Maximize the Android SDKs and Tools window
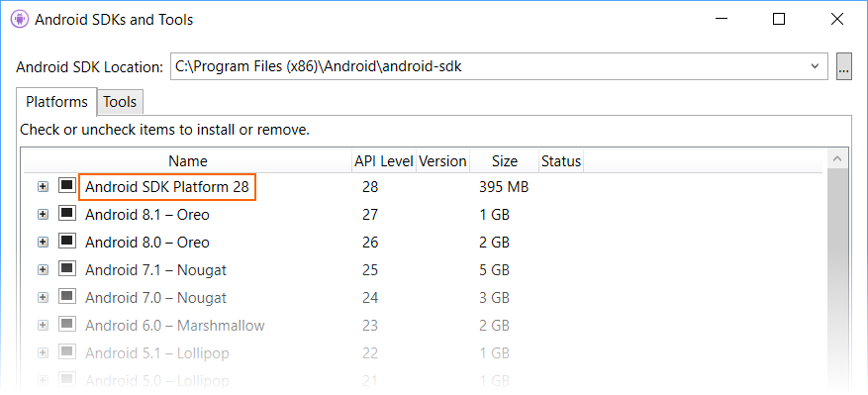 (x=778, y=20)
